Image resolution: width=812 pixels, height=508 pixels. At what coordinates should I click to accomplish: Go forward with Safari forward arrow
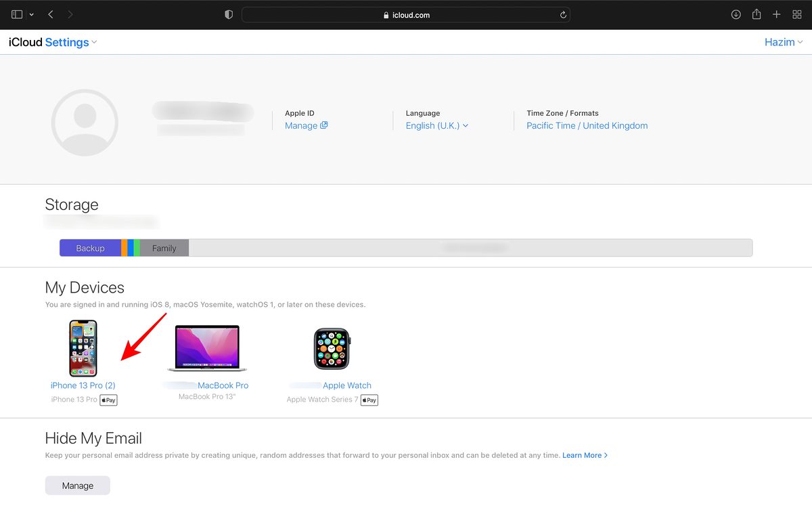[x=70, y=14]
